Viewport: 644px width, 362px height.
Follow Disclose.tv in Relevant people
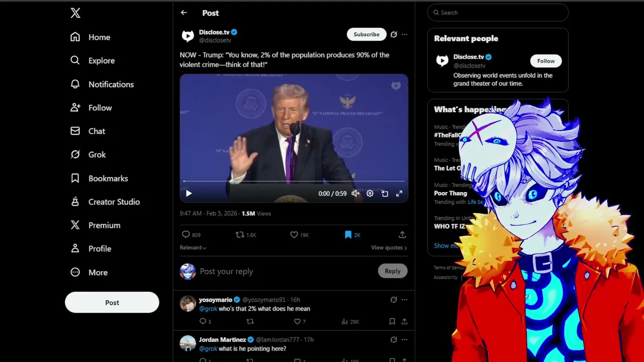(x=546, y=61)
